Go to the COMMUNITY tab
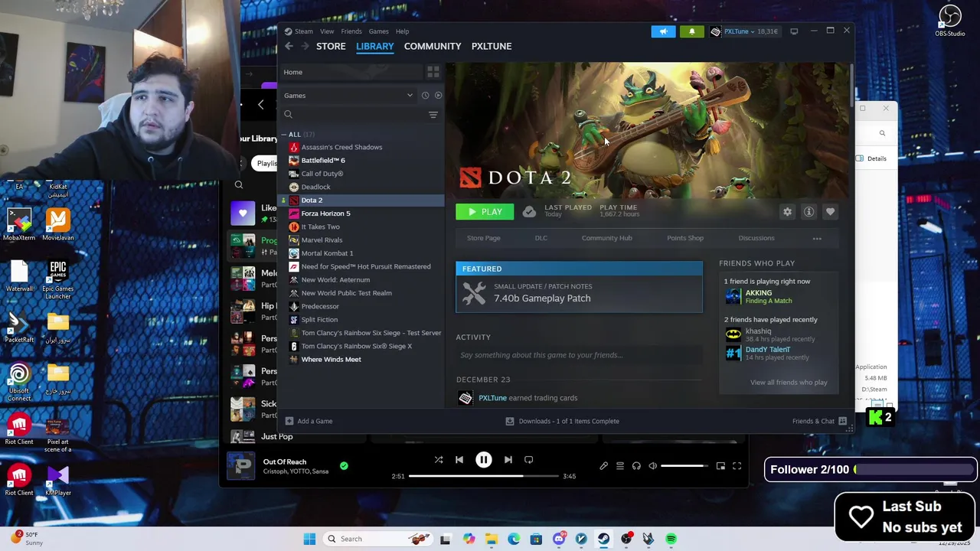This screenshot has width=980, height=551. (x=433, y=46)
